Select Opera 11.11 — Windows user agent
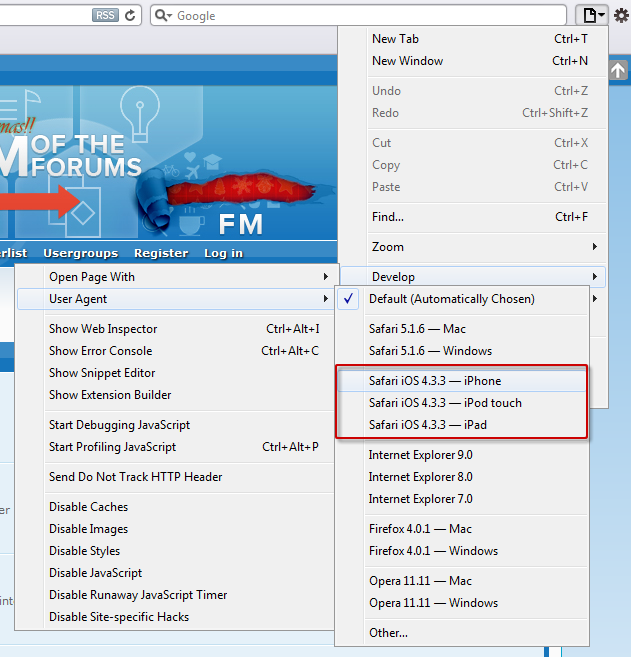The height and width of the screenshot is (657, 631). [x=462, y=603]
